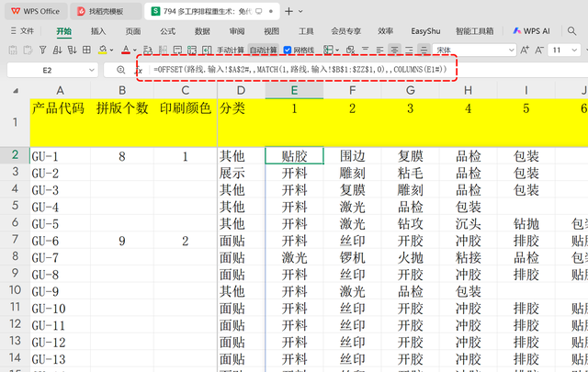Click the paste-as-values clipboard icon
The image size is (588, 372).
click(x=13, y=50)
